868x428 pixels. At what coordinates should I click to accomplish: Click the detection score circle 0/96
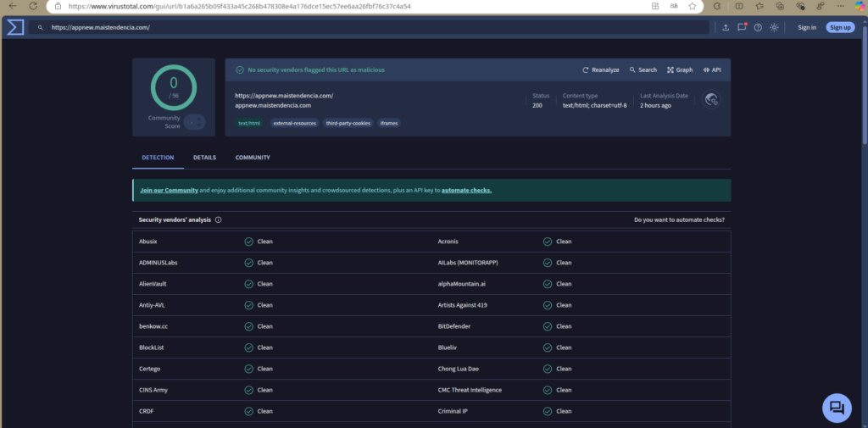pos(174,87)
